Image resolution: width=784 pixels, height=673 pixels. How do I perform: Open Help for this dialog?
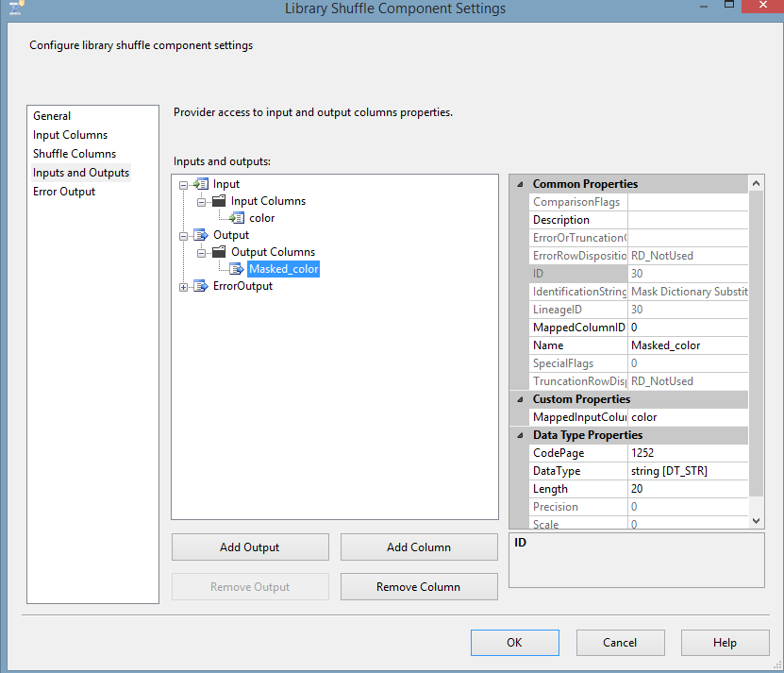click(x=725, y=643)
